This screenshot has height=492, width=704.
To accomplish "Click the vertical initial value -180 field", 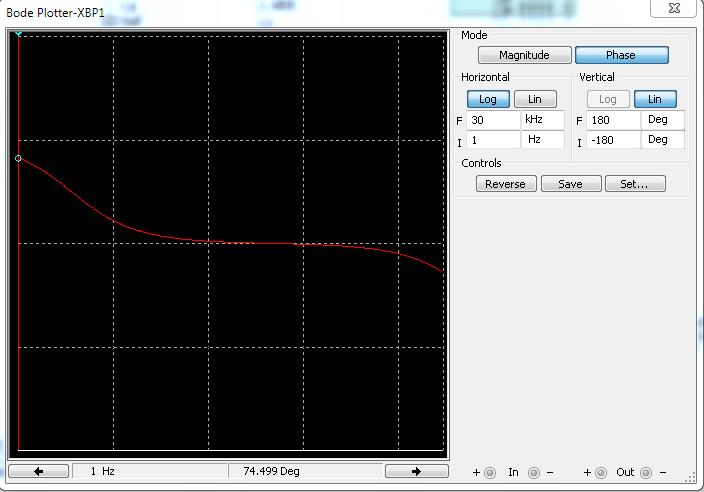I will tap(613, 140).
